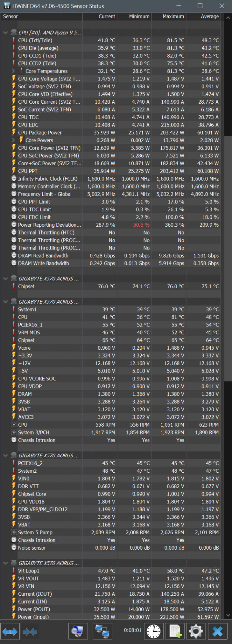
Task: Select the CPU PPT Limit row
Action: pyautogui.click(x=110, y=202)
